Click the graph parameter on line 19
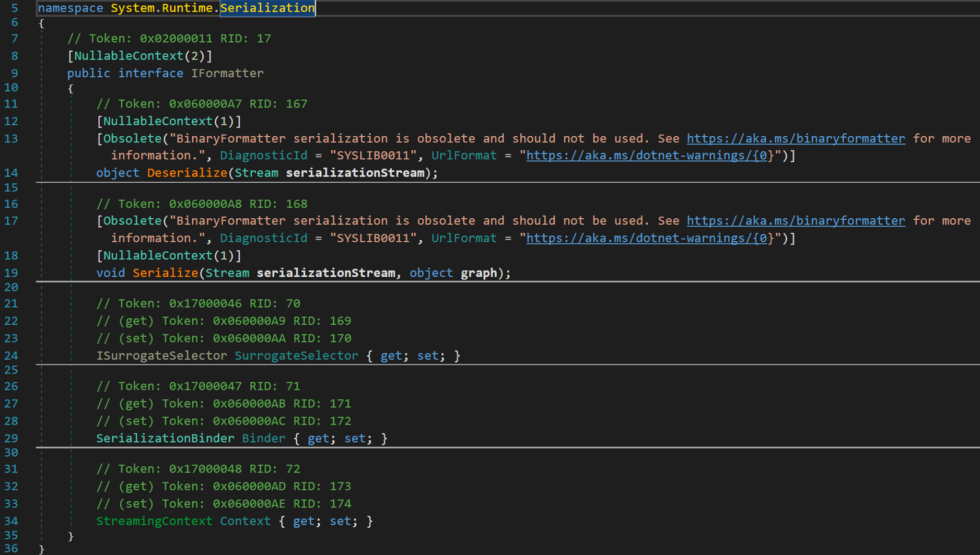 pyautogui.click(x=479, y=273)
